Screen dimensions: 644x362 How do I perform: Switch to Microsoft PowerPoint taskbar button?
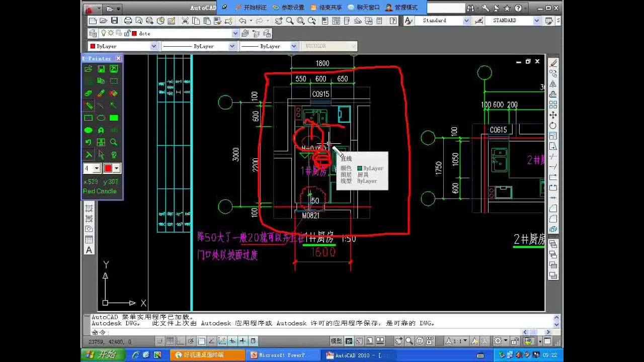pyautogui.click(x=284, y=355)
